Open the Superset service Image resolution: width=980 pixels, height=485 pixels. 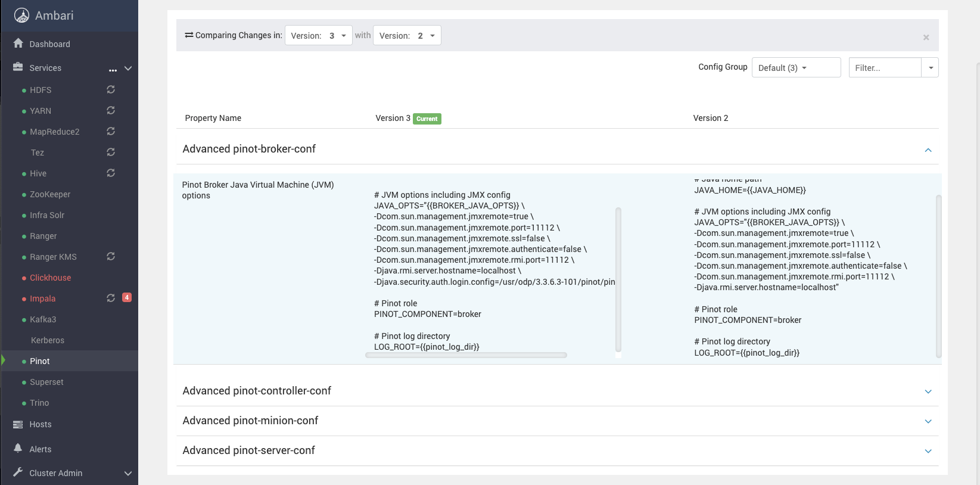(46, 382)
